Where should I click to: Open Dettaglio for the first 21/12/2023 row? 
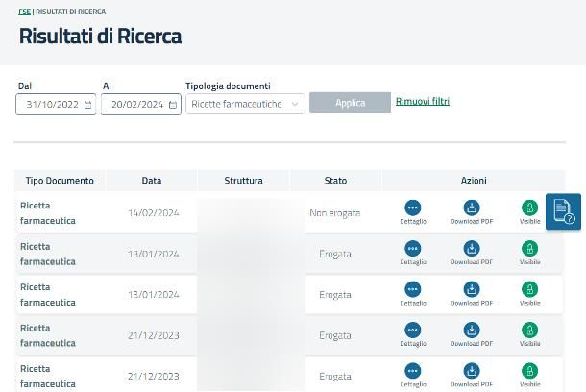pos(413,331)
